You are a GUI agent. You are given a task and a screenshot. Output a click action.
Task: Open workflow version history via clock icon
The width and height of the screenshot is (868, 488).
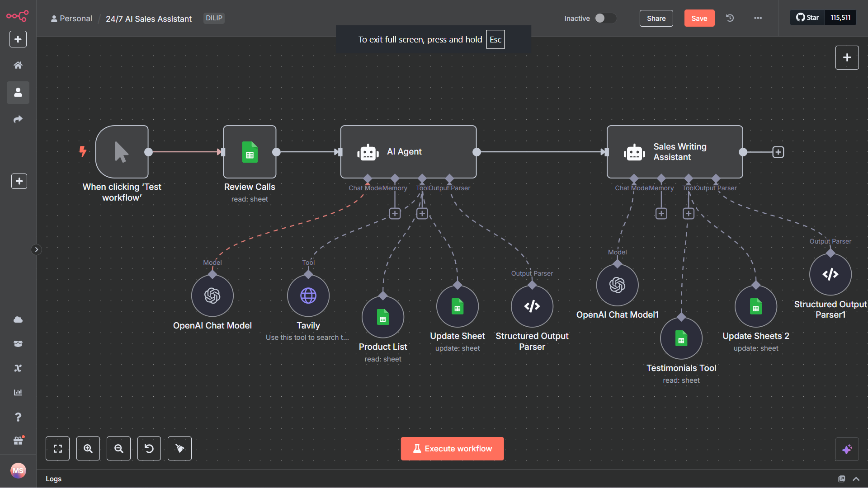click(730, 18)
